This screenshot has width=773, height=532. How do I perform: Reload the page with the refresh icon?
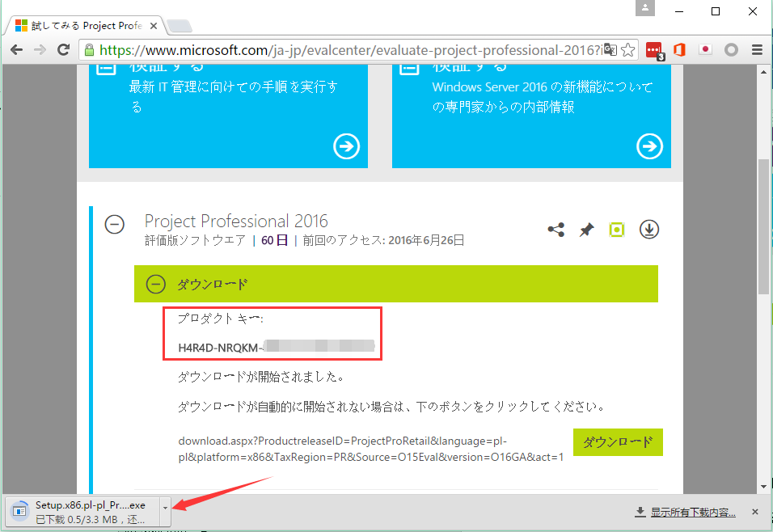click(x=63, y=49)
